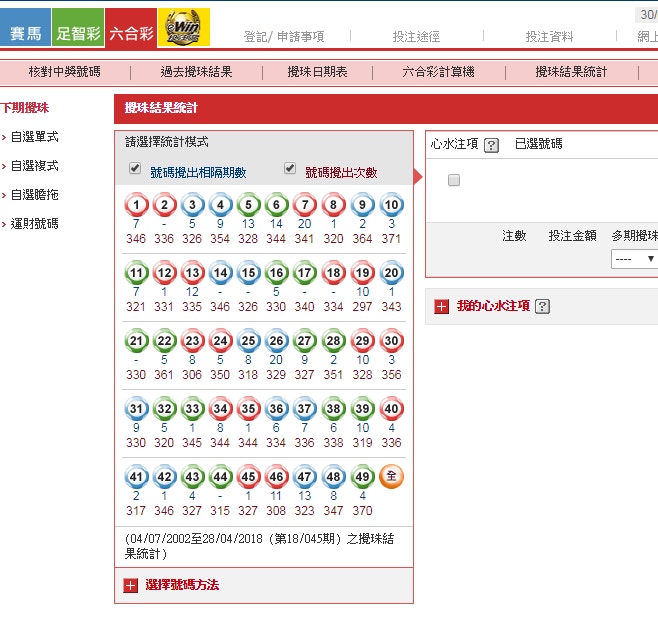Click the orange 全 select-all ball
This screenshot has width=658, height=619.
[391, 477]
